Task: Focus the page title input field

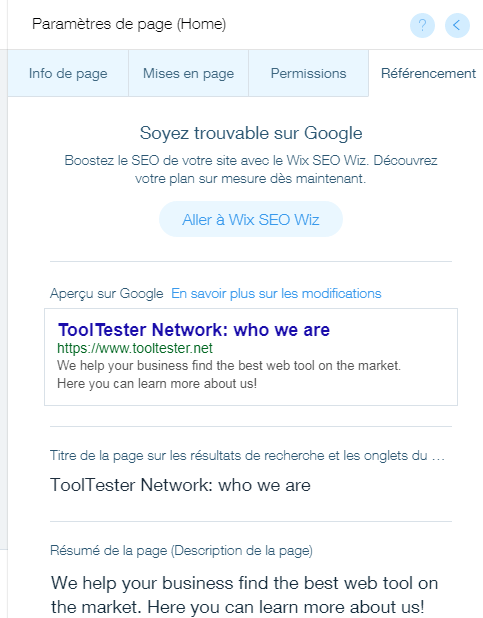Action: [251, 485]
